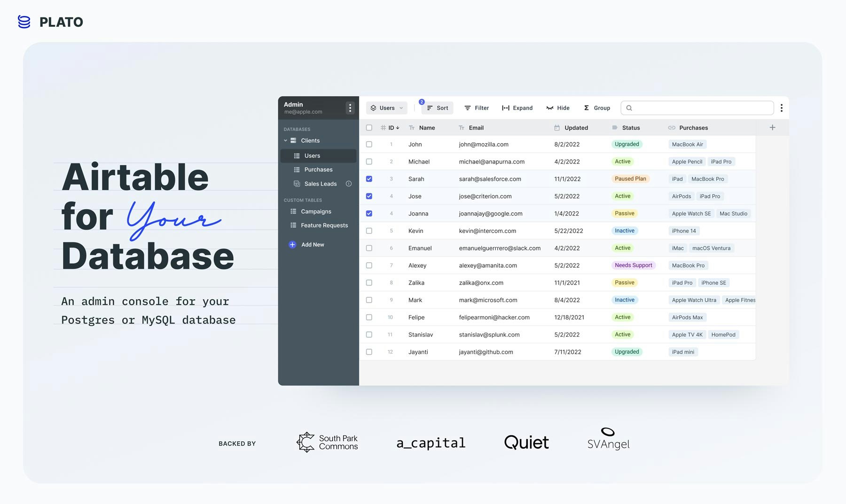This screenshot has height=504, width=846.
Task: Open the Users table in sidebar
Action: click(318, 155)
